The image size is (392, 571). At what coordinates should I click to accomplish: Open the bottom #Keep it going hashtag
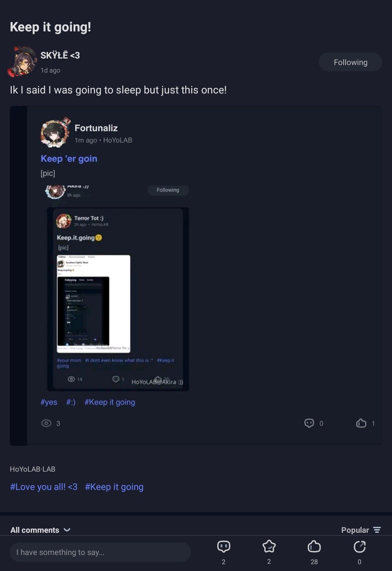point(114,487)
